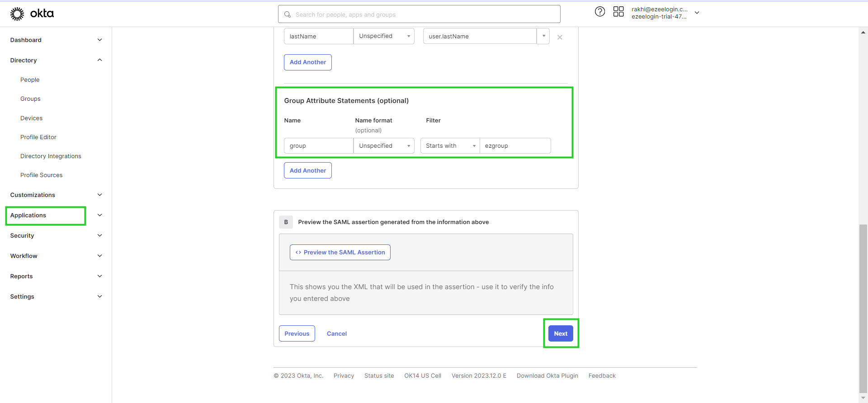Open Profile Editor in sidebar
This screenshot has width=868, height=403.
tap(38, 137)
